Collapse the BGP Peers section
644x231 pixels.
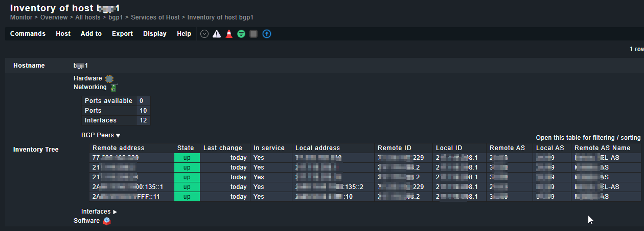[x=101, y=135]
